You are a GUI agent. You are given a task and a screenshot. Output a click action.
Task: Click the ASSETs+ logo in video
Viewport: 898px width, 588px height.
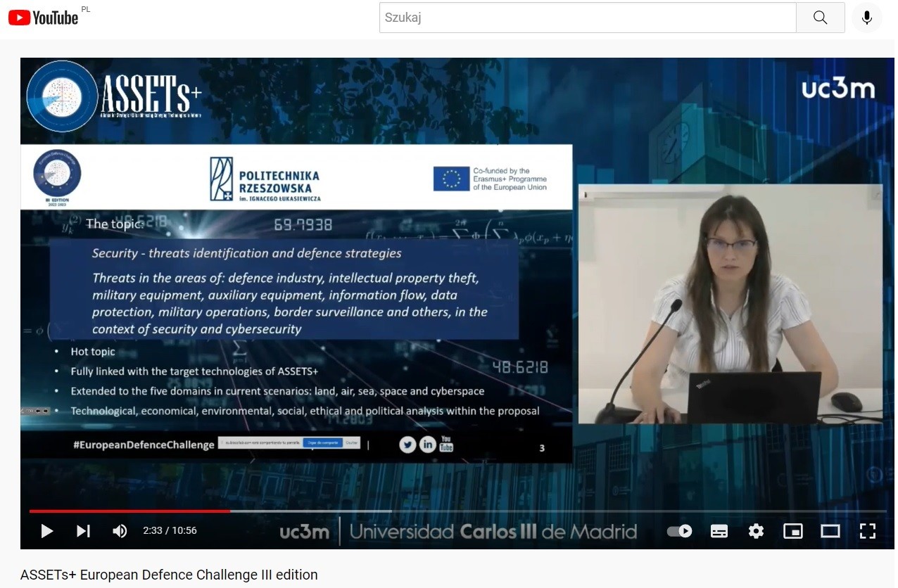pyautogui.click(x=114, y=96)
